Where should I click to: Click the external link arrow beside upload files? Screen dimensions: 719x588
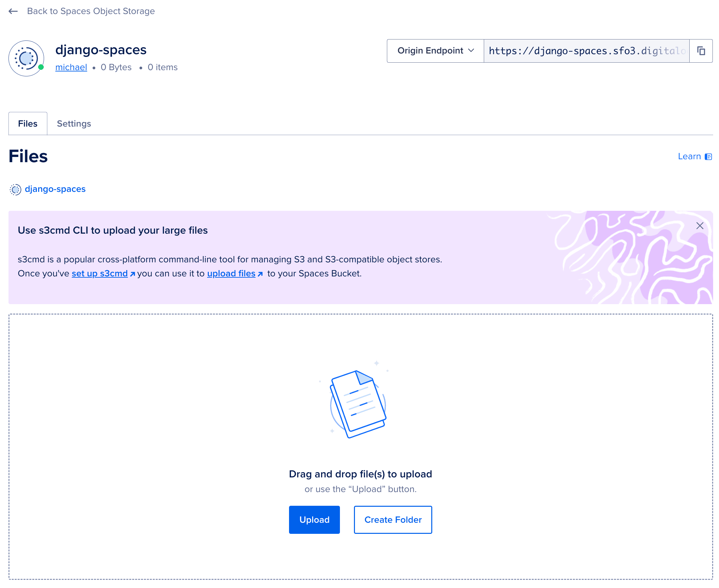point(260,274)
